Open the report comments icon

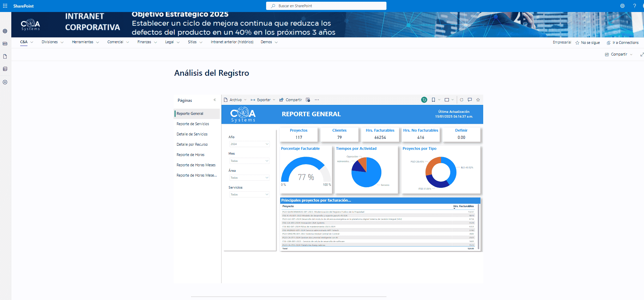click(470, 100)
